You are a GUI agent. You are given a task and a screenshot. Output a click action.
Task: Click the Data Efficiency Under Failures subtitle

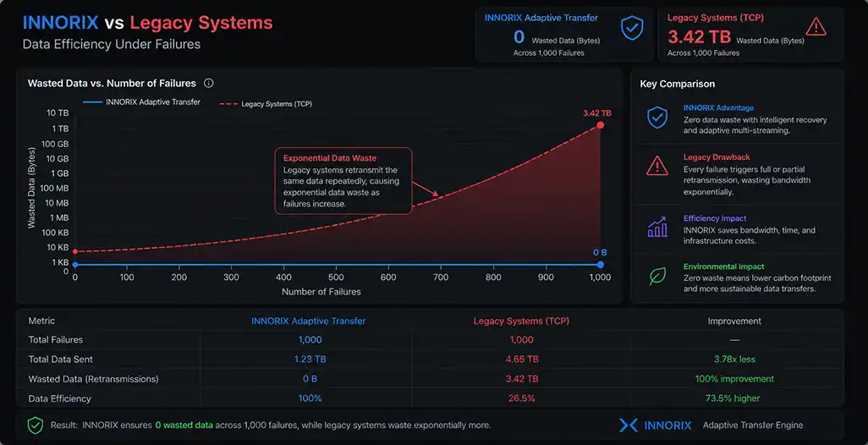coord(112,44)
